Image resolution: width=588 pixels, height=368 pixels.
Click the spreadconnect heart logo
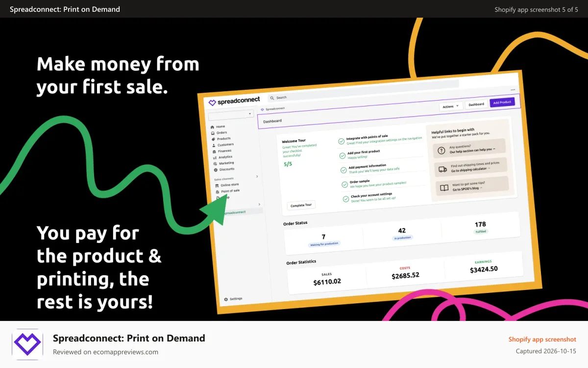pyautogui.click(x=212, y=103)
